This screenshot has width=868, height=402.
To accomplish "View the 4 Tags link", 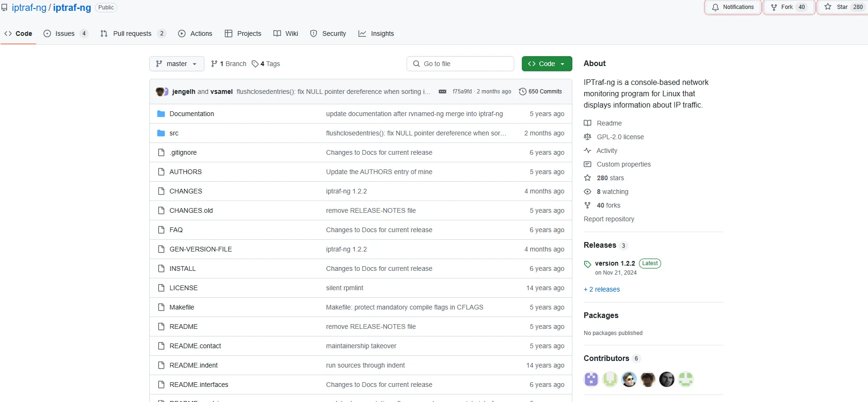I will click(x=266, y=64).
